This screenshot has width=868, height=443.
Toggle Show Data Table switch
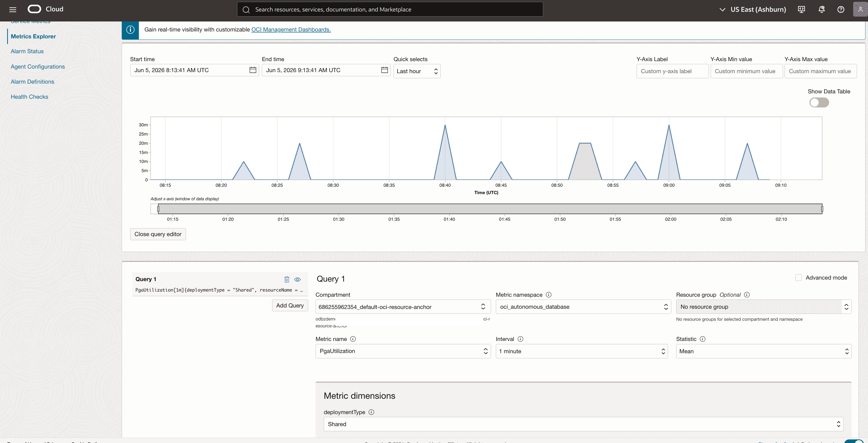pos(819,102)
